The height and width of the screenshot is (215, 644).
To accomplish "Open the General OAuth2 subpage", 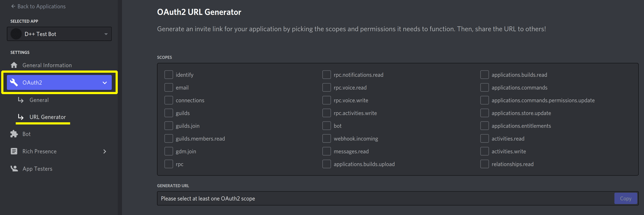I will pyautogui.click(x=39, y=100).
